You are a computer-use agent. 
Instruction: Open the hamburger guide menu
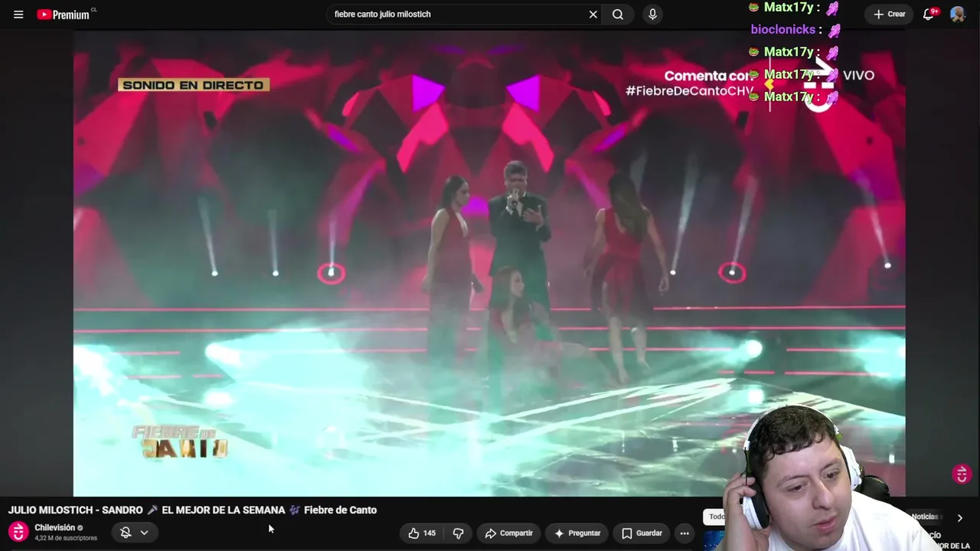pos(18,15)
